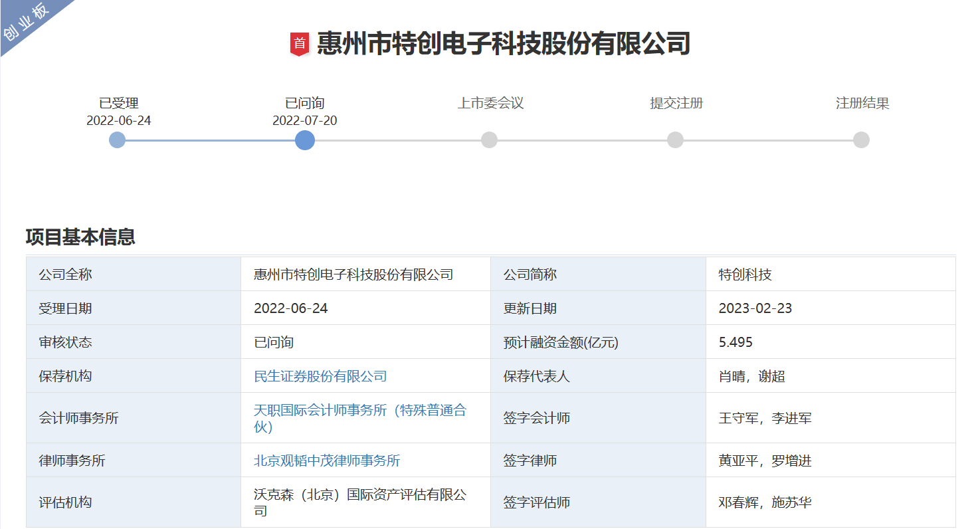Click the date 2022-07-20 under 已问询
Screen dimensions: 980x529
click(305, 120)
